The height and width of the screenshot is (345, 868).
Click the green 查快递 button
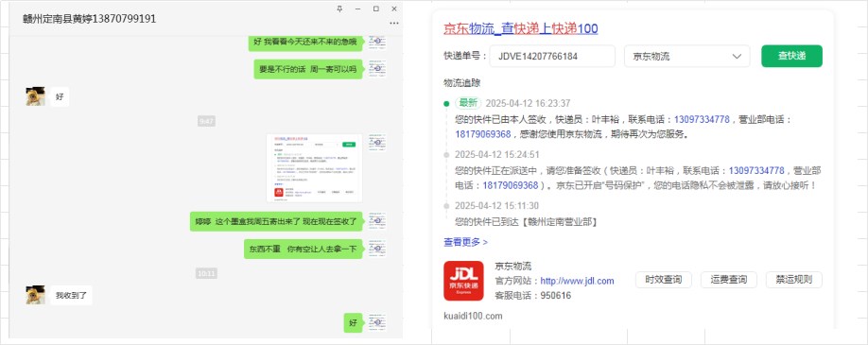(x=791, y=56)
